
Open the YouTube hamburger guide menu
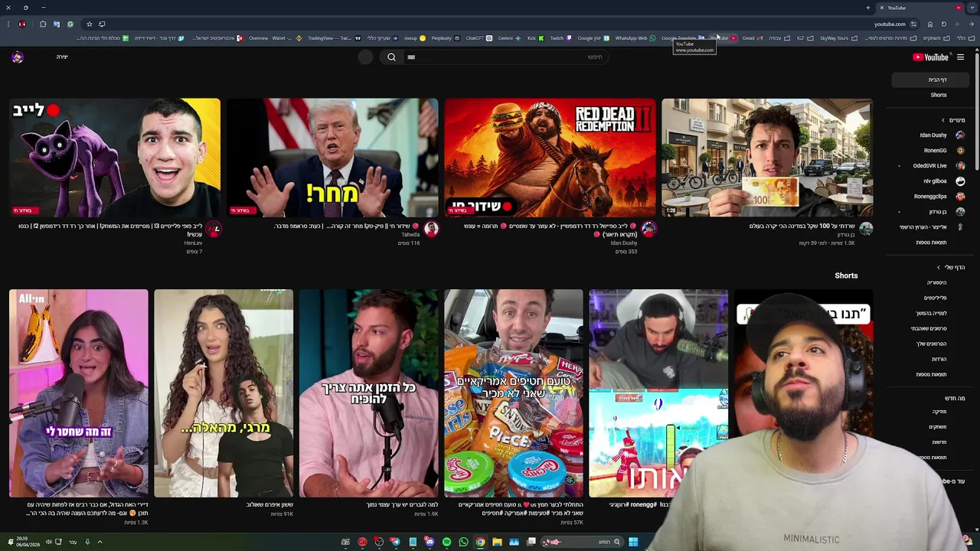coord(960,57)
